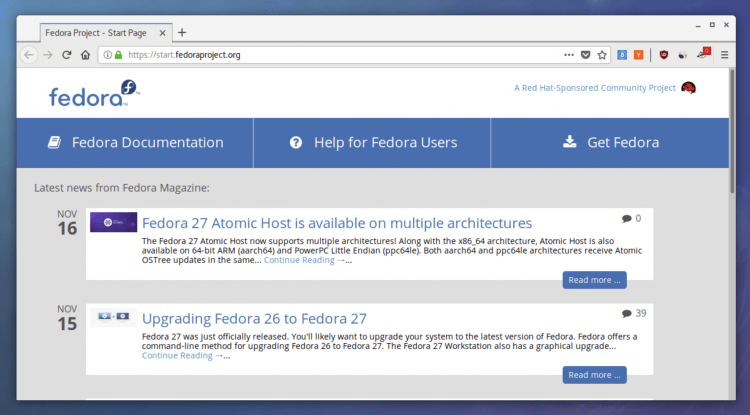Close the Fedora Project tab
Viewport: 750px width, 415px height.
tap(162, 33)
